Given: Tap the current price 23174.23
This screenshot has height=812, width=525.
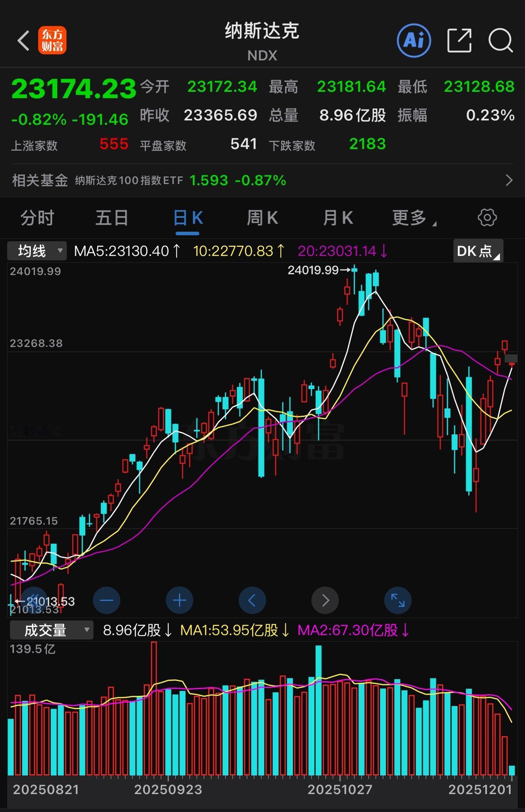Looking at the screenshot, I should [74, 89].
